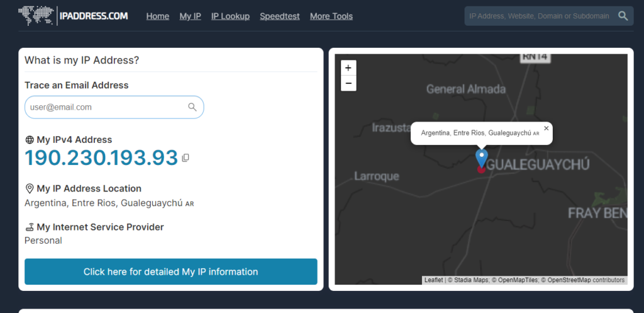Image resolution: width=644 pixels, height=313 pixels.
Task: Go to IP Lookup page
Action: (x=230, y=16)
